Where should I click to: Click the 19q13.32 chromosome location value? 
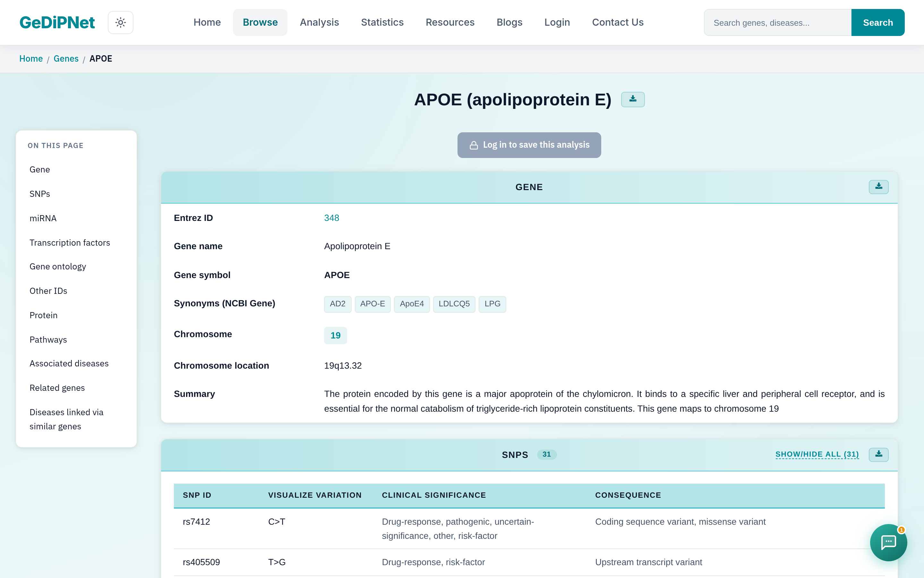coord(343,366)
